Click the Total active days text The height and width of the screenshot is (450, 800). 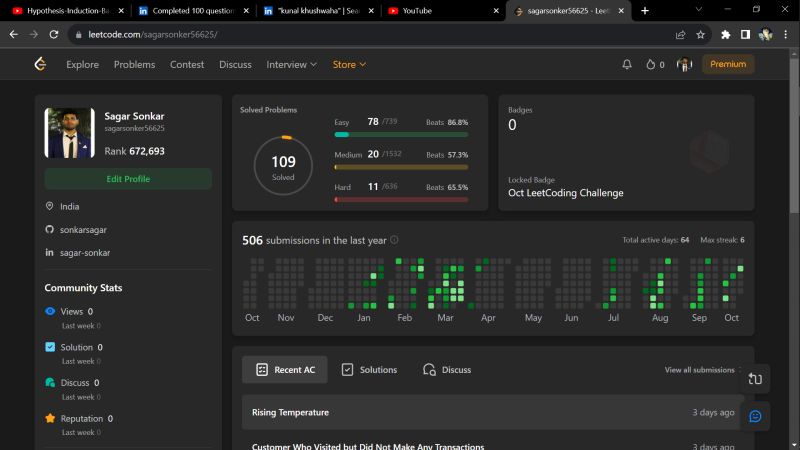tap(656, 240)
